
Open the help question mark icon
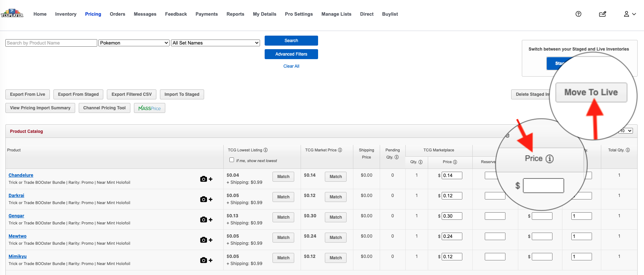point(578,14)
